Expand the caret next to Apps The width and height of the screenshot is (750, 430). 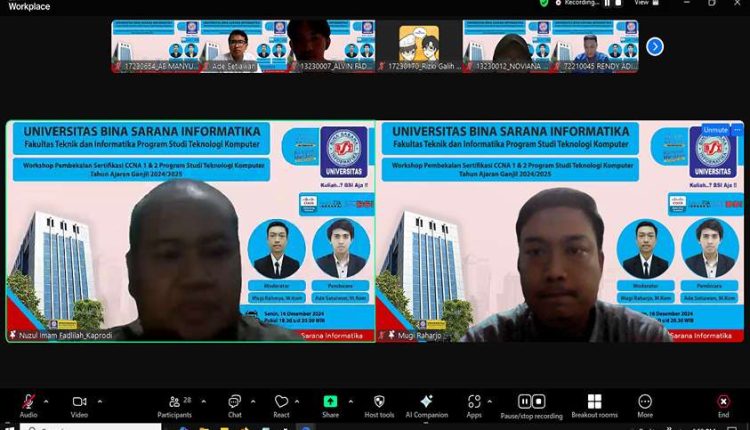(489, 401)
